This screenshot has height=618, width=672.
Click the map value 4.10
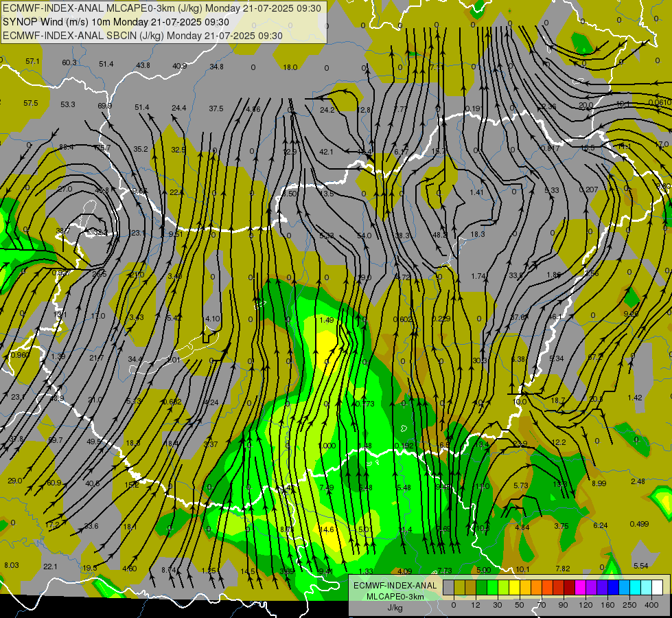click(x=213, y=319)
